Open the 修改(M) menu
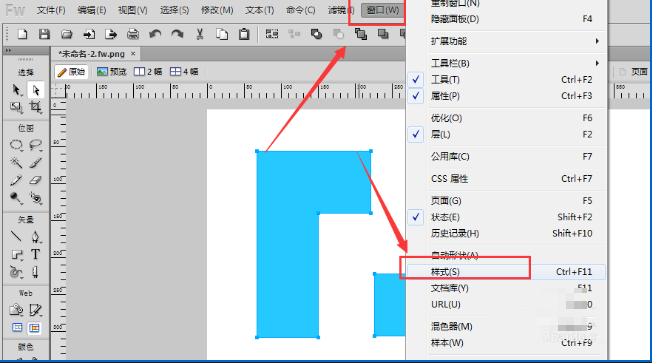The image size is (652, 363). pos(217,10)
